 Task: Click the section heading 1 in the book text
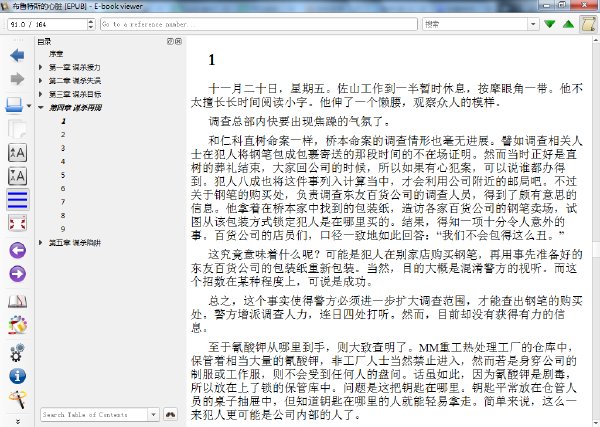[x=212, y=60]
